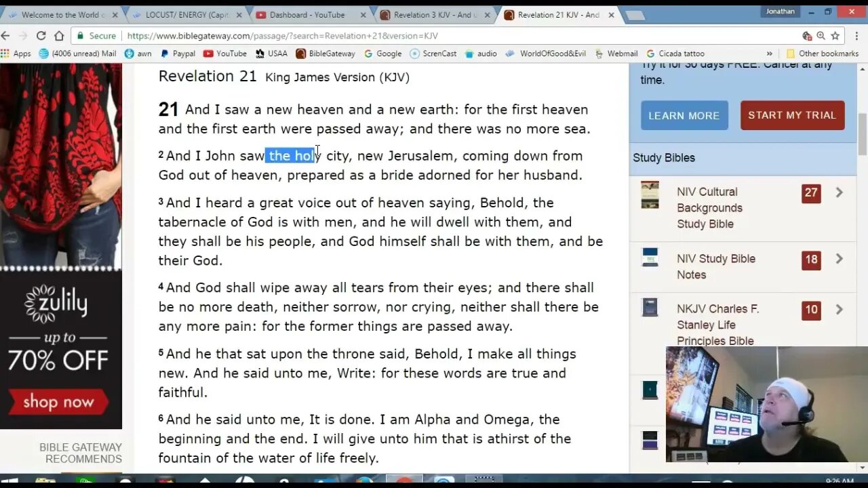
Task: Open the YouTube bookmark
Action: [x=225, y=54]
